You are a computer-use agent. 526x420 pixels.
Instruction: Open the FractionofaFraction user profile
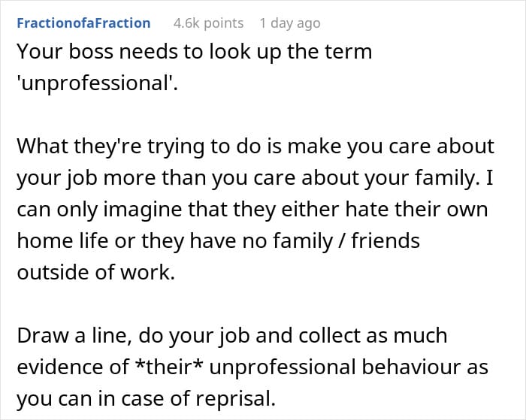click(83, 23)
